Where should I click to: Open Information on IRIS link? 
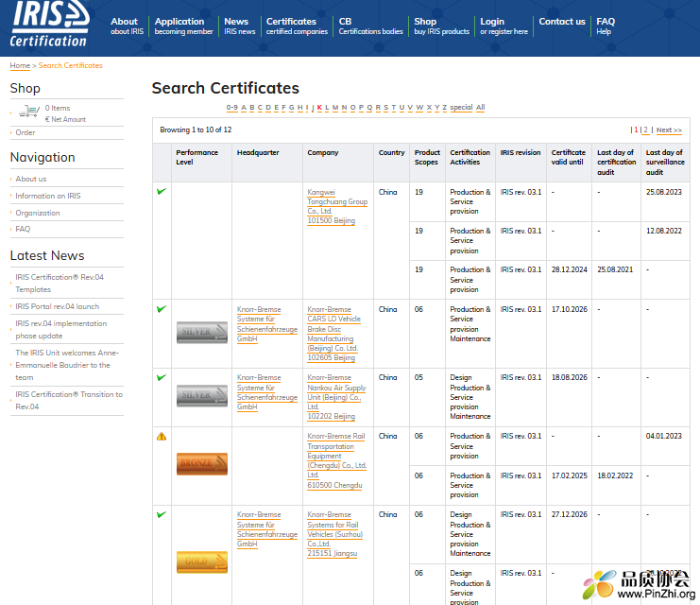coord(48,196)
